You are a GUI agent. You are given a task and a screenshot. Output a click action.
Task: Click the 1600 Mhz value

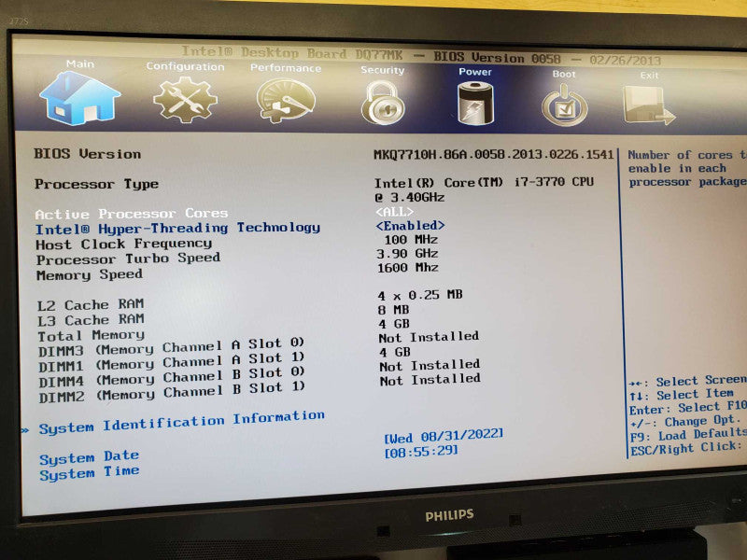coord(408,268)
